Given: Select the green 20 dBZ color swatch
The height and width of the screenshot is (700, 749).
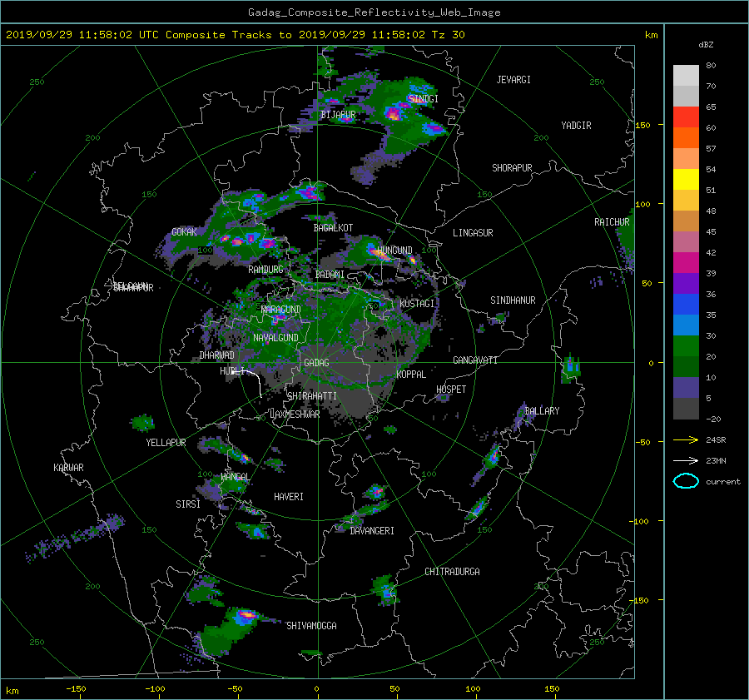Looking at the screenshot, I should [686, 346].
